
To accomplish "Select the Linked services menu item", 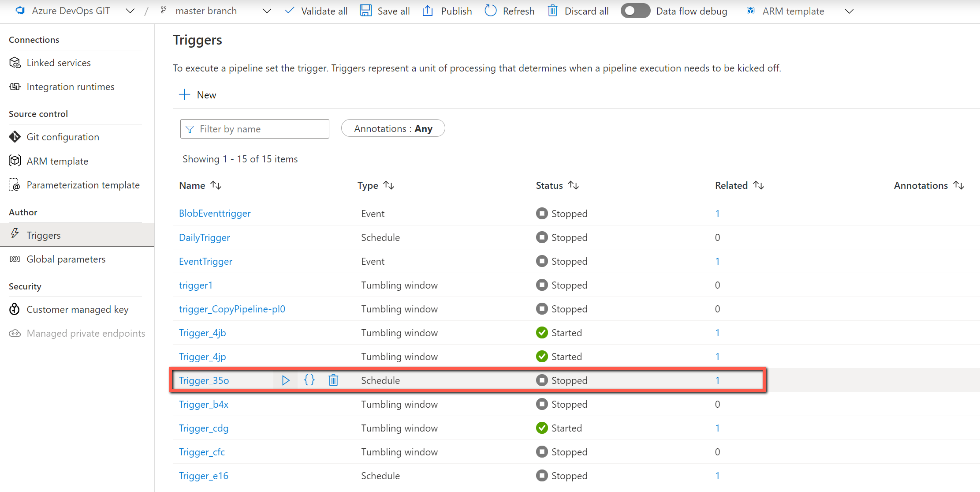I will [x=58, y=63].
